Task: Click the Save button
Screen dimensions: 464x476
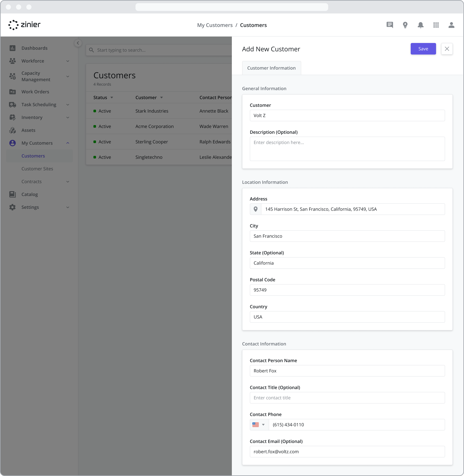Action: (423, 49)
